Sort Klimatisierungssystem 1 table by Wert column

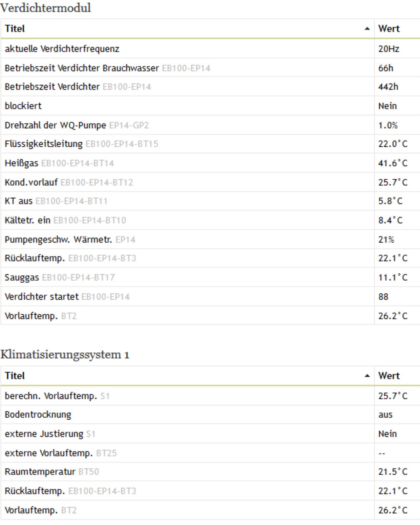(x=397, y=376)
